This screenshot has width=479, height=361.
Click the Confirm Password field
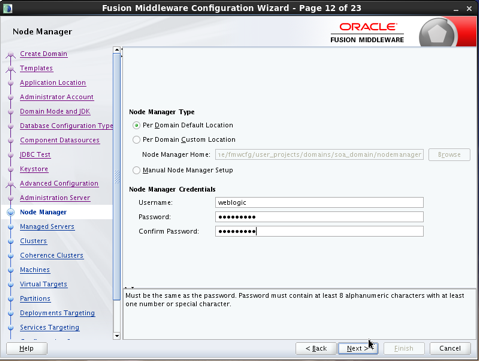click(x=319, y=231)
